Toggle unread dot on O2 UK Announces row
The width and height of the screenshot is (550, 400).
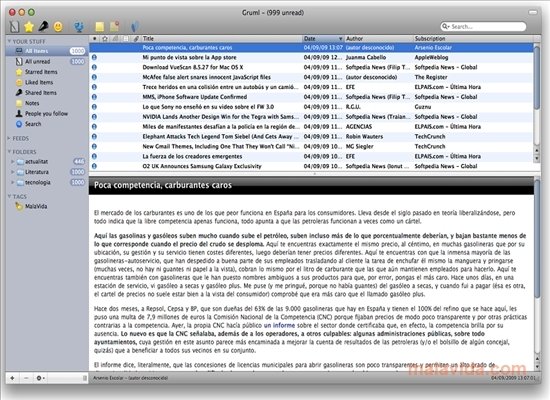pos(94,166)
